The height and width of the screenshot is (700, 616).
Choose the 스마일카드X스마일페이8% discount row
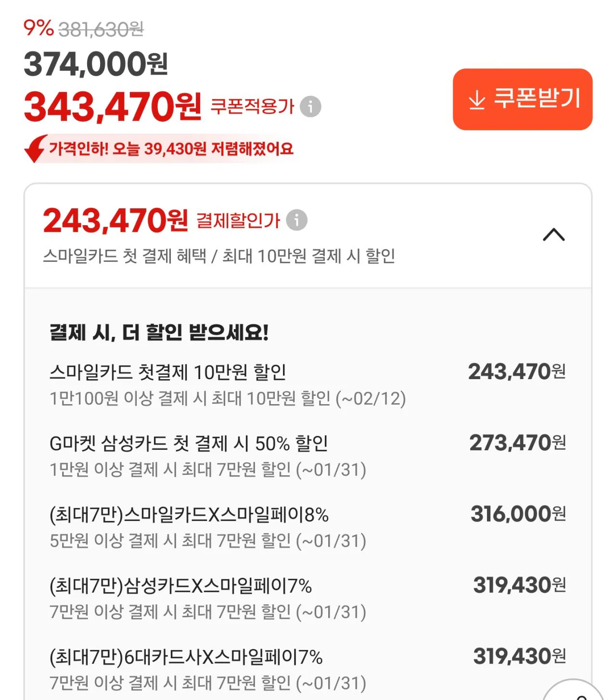[x=189, y=515]
